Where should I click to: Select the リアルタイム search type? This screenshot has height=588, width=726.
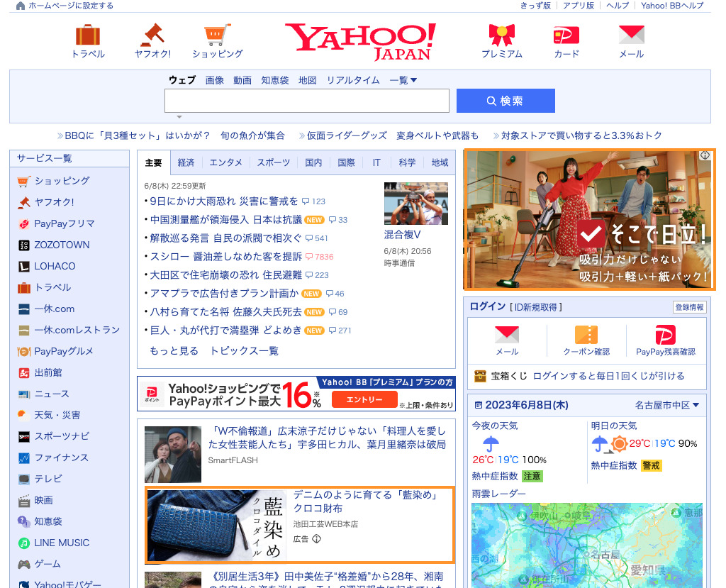353,80
